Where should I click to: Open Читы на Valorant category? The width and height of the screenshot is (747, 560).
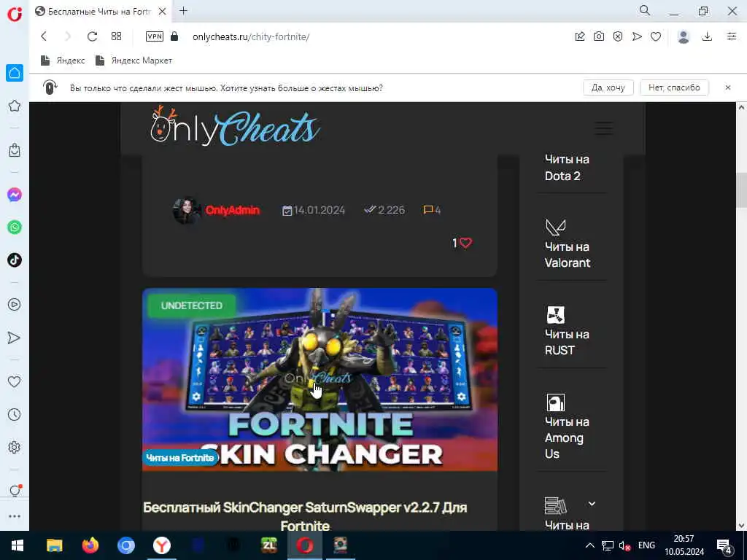[x=568, y=254]
